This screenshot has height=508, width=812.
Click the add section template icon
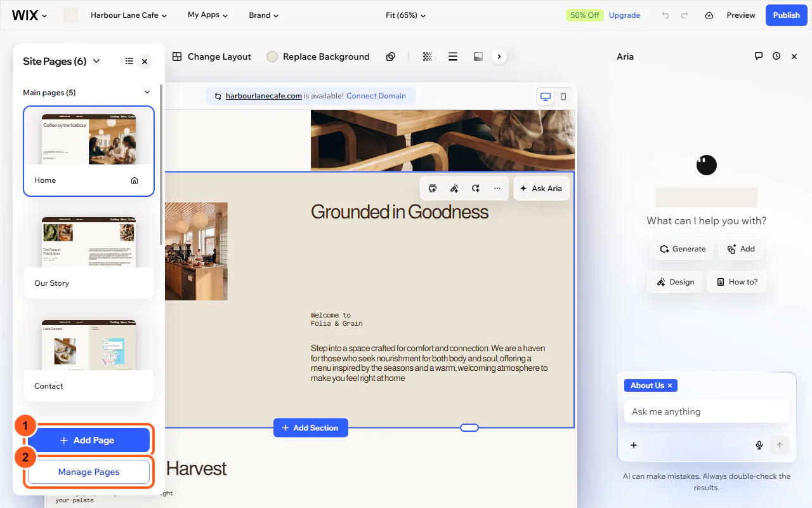(433, 189)
